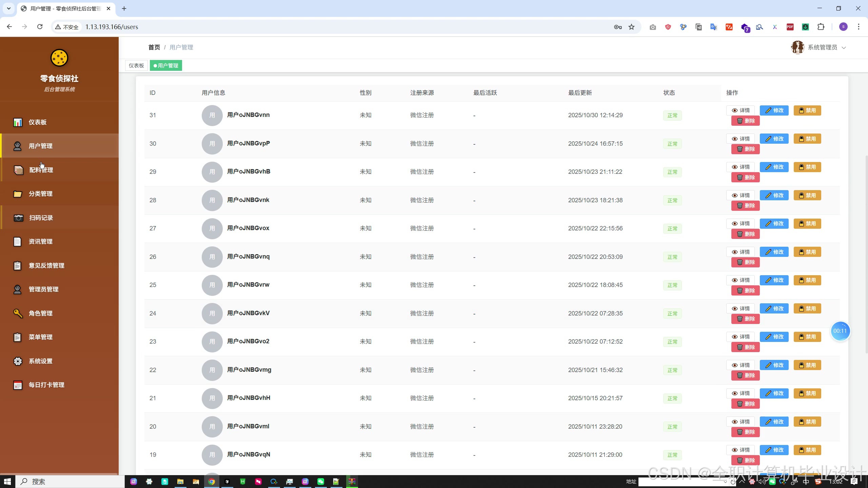Switch to the 仪表板 page tab
Viewport: 868px width, 488px height.
[x=136, y=65]
